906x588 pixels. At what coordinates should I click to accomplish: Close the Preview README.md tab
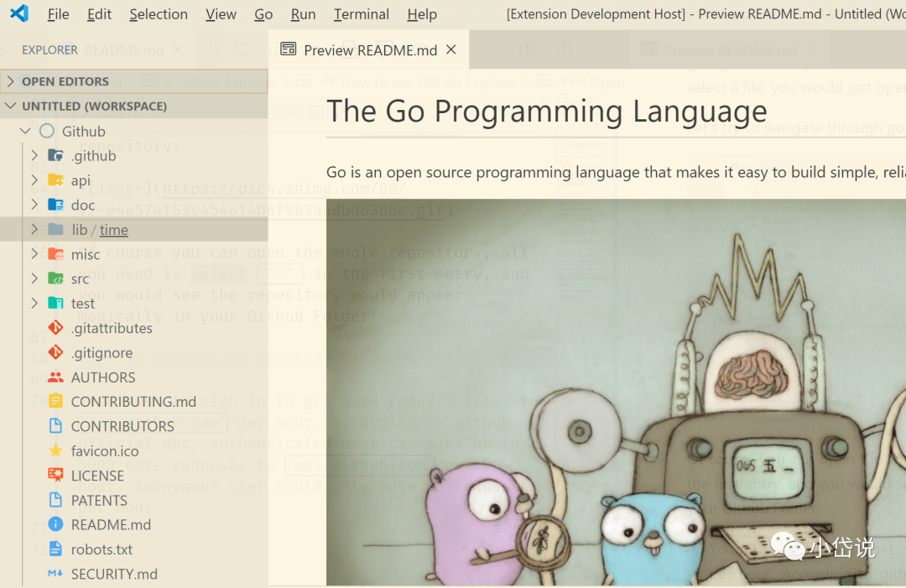click(451, 49)
